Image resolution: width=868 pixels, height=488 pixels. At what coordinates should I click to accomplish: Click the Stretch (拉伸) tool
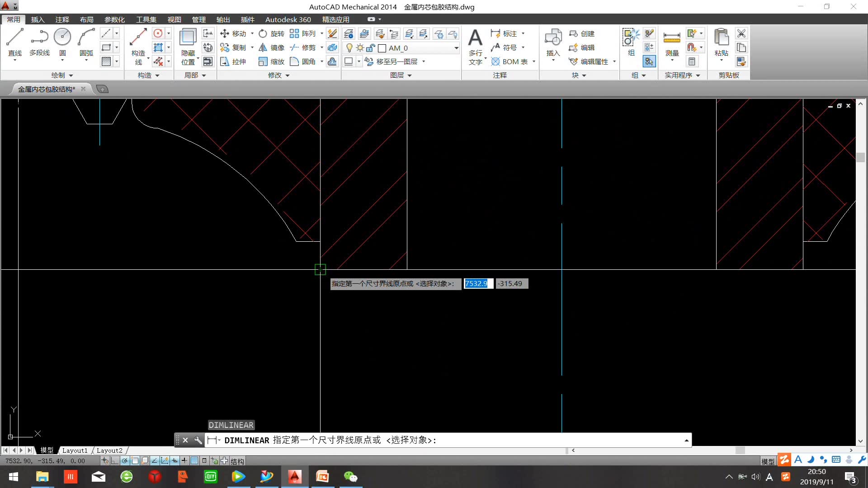[233, 62]
